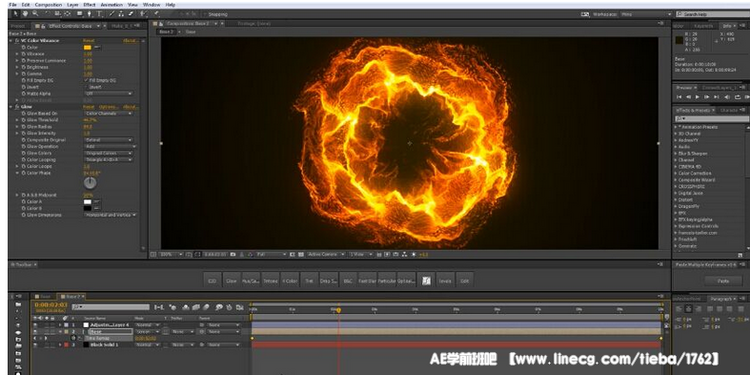Select the Hand tool
Viewport: 750px width, 375px height.
(25, 14)
